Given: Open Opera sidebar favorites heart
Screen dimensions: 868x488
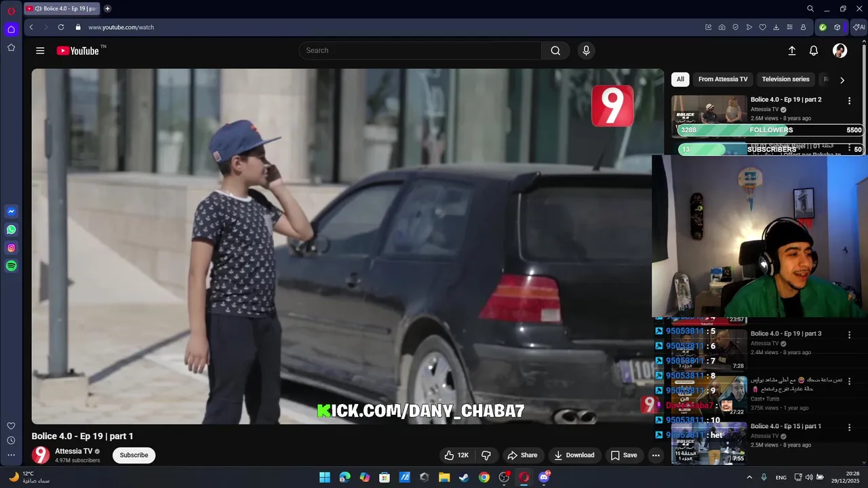Looking at the screenshot, I should [x=11, y=426].
